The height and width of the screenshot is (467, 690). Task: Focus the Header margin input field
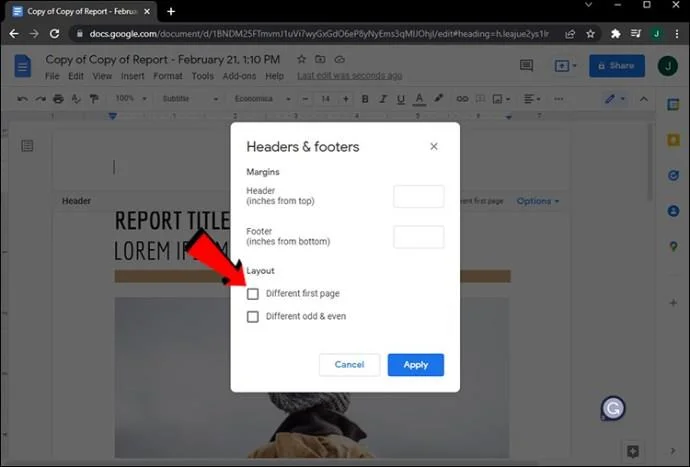point(418,196)
